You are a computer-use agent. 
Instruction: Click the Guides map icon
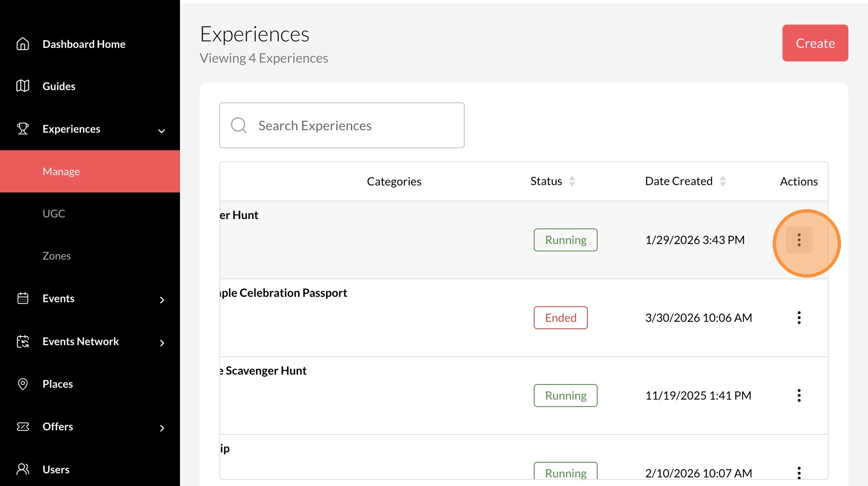(23, 86)
